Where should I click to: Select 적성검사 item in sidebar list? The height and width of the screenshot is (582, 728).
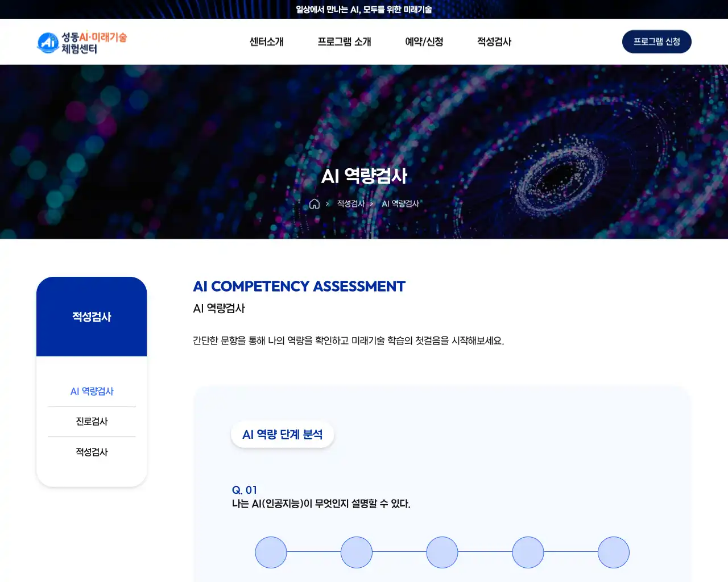pyautogui.click(x=92, y=452)
